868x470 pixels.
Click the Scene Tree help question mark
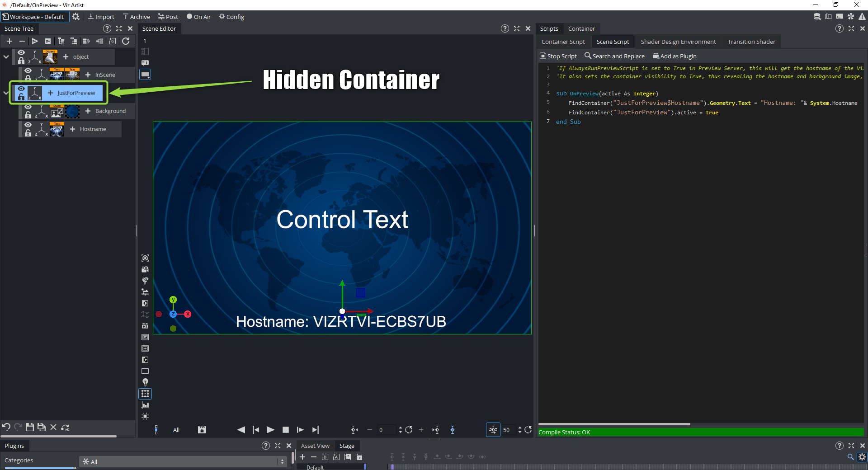tap(107, 28)
